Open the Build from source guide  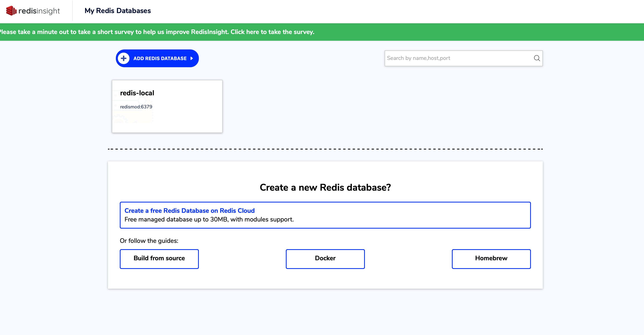pos(159,258)
